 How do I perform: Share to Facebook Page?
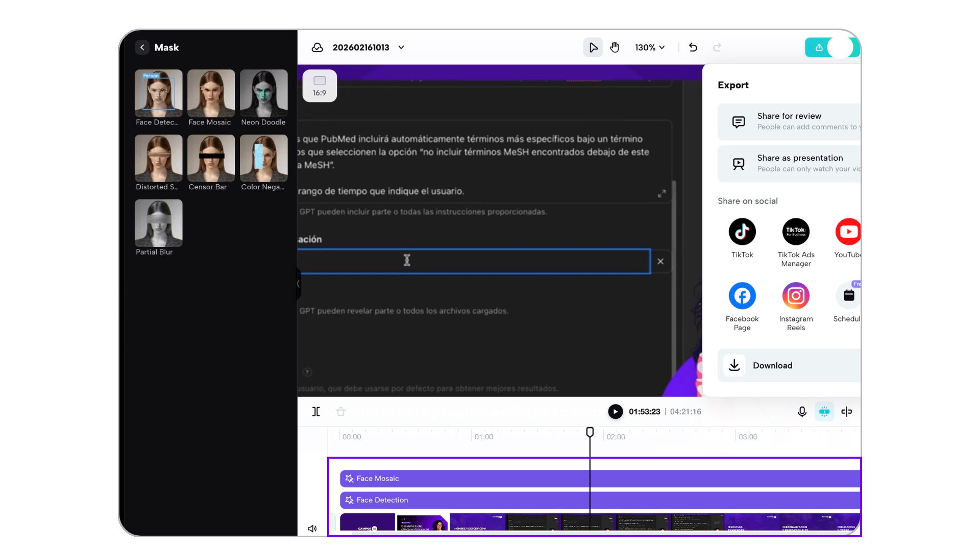[742, 296]
